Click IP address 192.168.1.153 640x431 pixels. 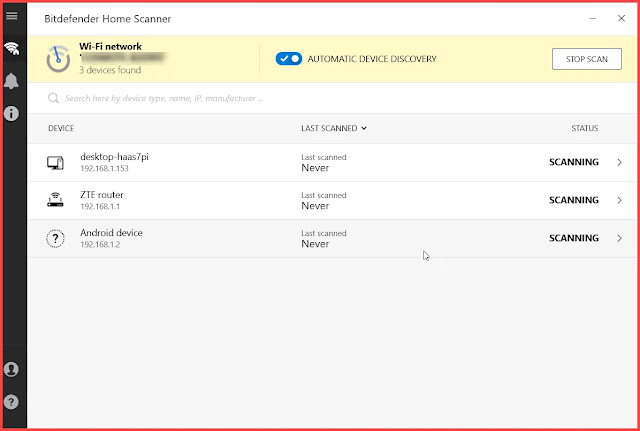coord(104,169)
